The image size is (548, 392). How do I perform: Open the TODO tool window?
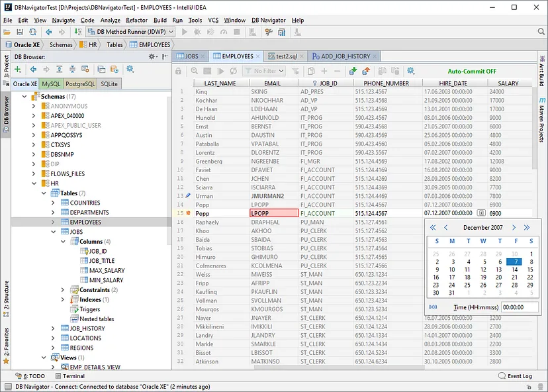tap(30, 376)
